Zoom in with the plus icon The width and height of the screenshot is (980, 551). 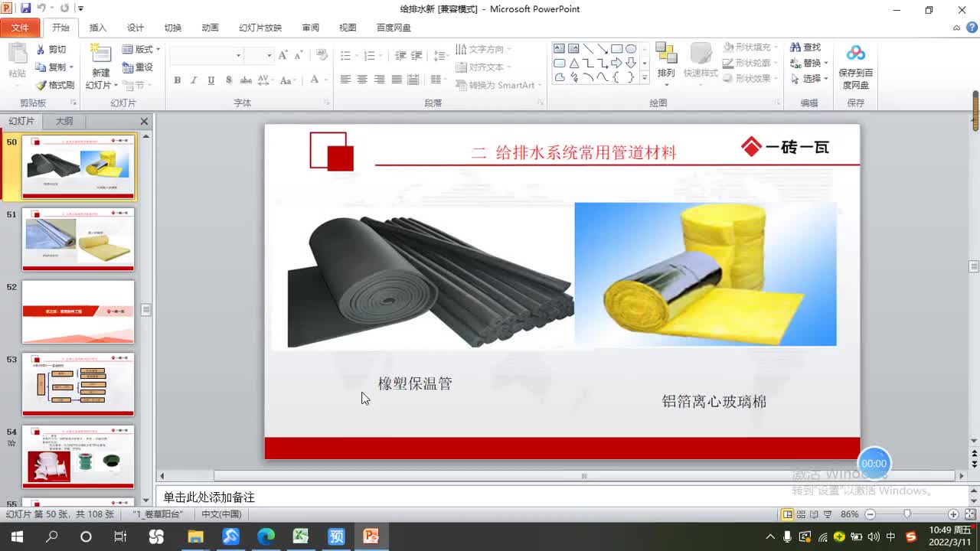coord(953,514)
